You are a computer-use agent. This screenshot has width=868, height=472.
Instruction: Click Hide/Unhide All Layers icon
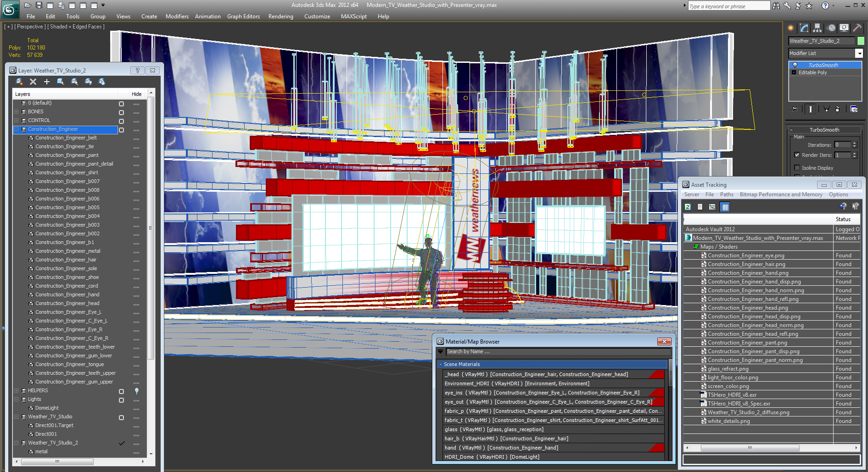coord(88,82)
